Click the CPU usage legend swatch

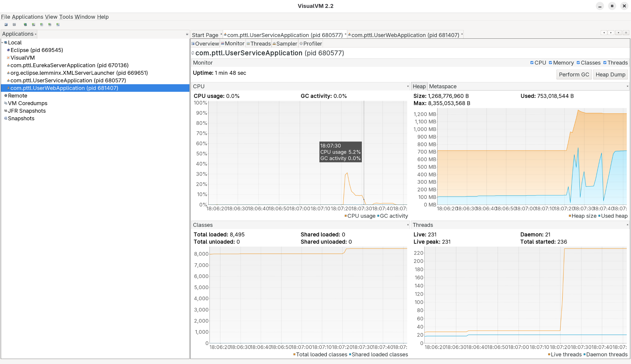[346, 216]
